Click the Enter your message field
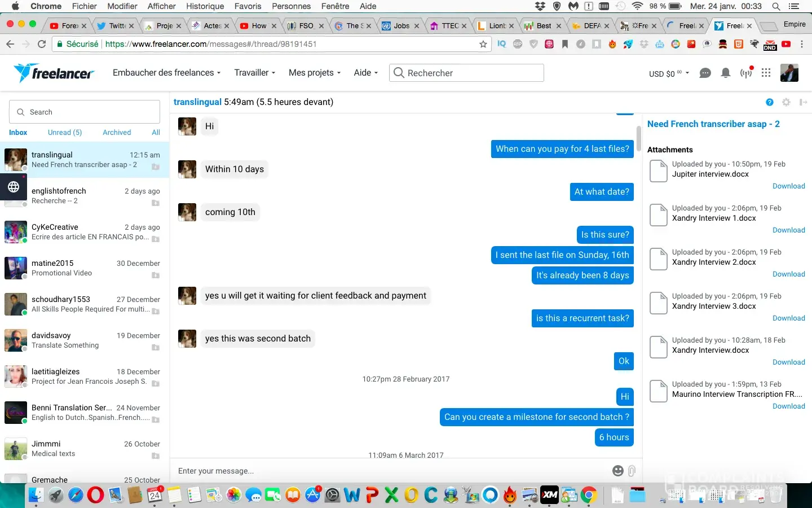This screenshot has height=508, width=812. [392, 471]
